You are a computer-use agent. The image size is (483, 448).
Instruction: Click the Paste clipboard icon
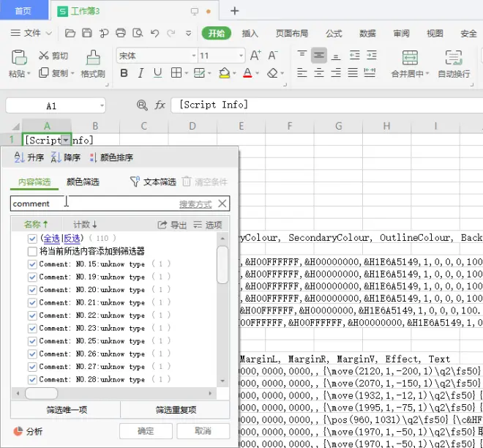[x=19, y=57]
